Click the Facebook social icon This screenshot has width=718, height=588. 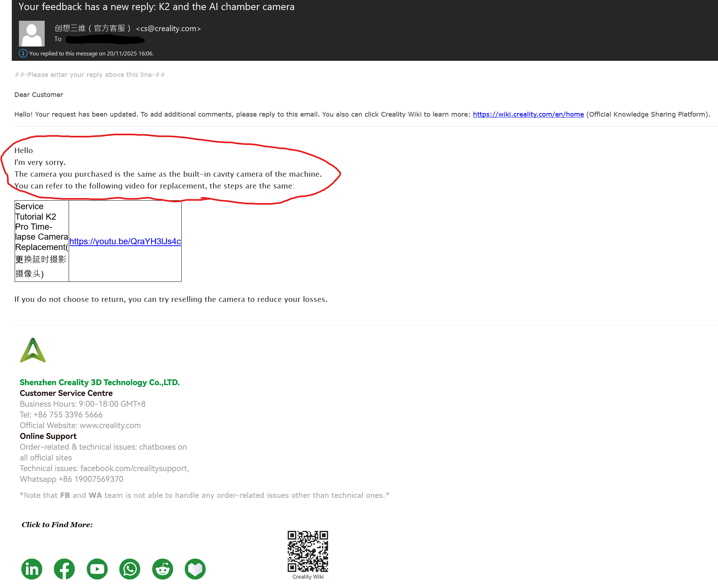(64, 569)
